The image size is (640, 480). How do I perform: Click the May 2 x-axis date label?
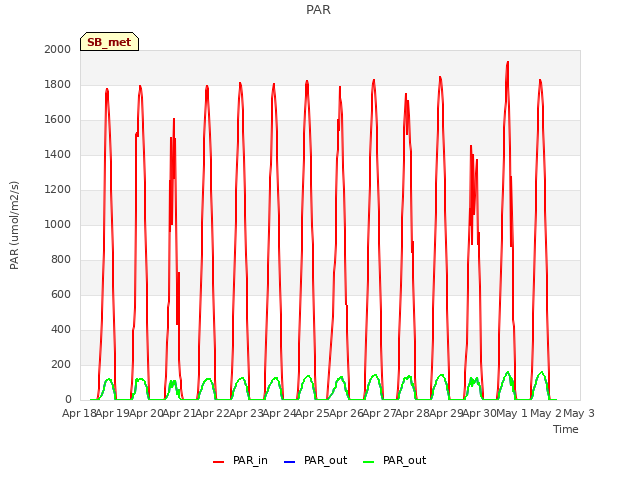coord(546,413)
